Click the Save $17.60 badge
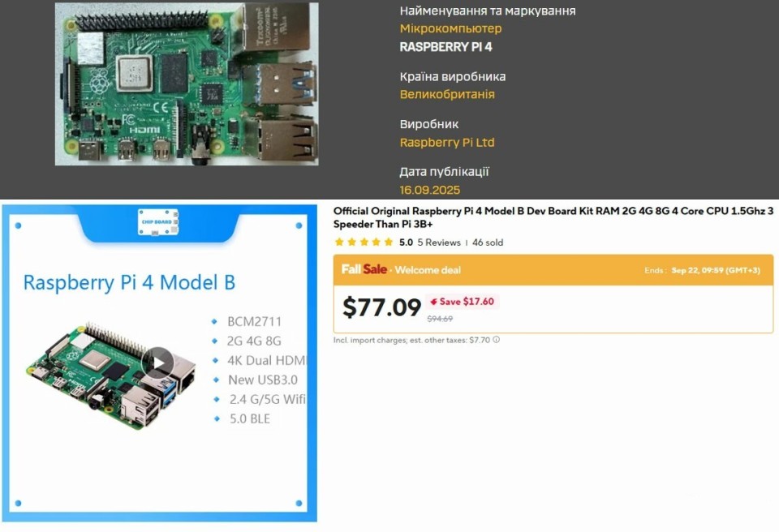This screenshot has height=532, width=779. point(462,302)
